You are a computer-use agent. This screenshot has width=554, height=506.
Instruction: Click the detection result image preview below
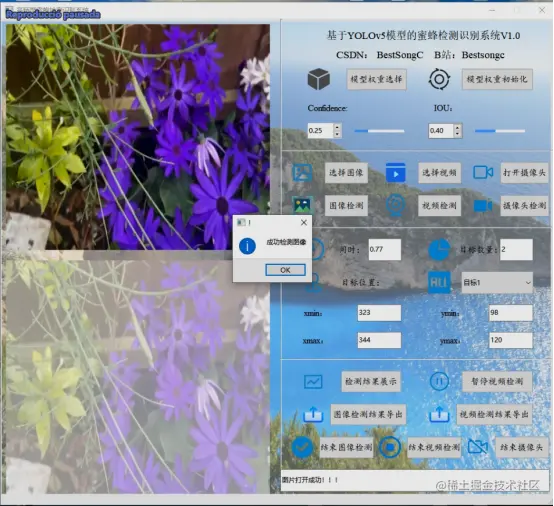138,377
